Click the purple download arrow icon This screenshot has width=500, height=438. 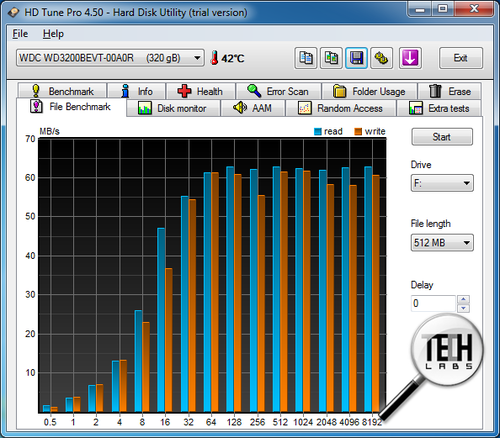pos(410,58)
